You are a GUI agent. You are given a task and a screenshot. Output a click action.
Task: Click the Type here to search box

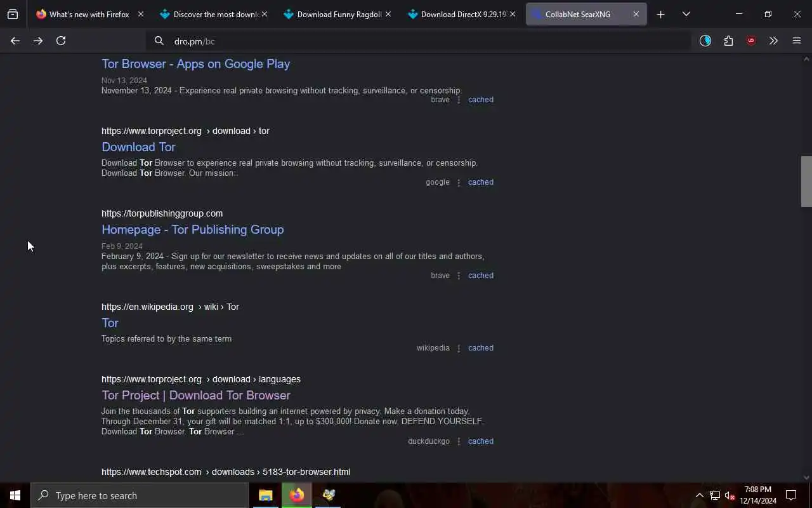140,495
